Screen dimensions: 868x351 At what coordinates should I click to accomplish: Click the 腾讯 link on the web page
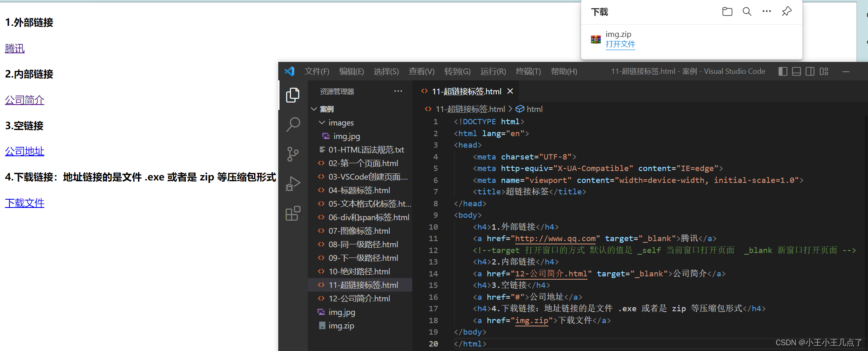[15, 48]
